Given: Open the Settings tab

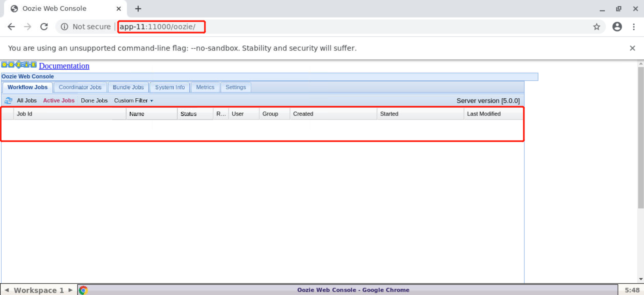Looking at the screenshot, I should [236, 87].
